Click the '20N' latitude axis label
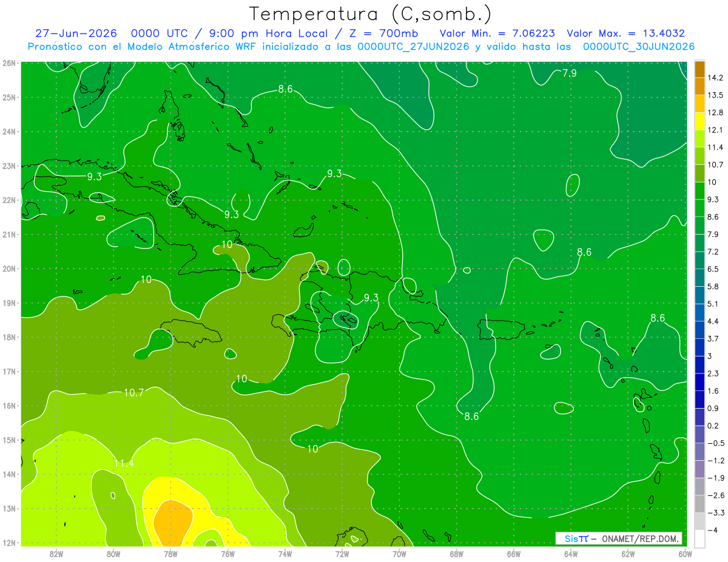Viewport: 728px width, 562px height. click(9, 269)
